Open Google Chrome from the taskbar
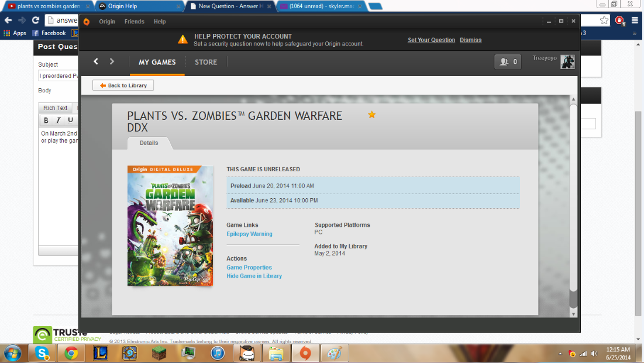 (x=71, y=353)
